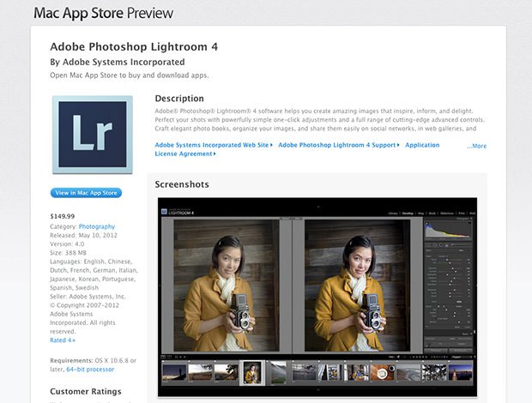Open the Photography category link
Image resolution: width=532 pixels, height=403 pixels.
(x=97, y=226)
